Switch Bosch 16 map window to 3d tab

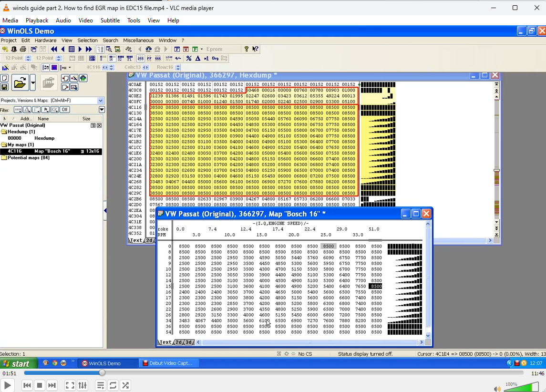[188, 342]
